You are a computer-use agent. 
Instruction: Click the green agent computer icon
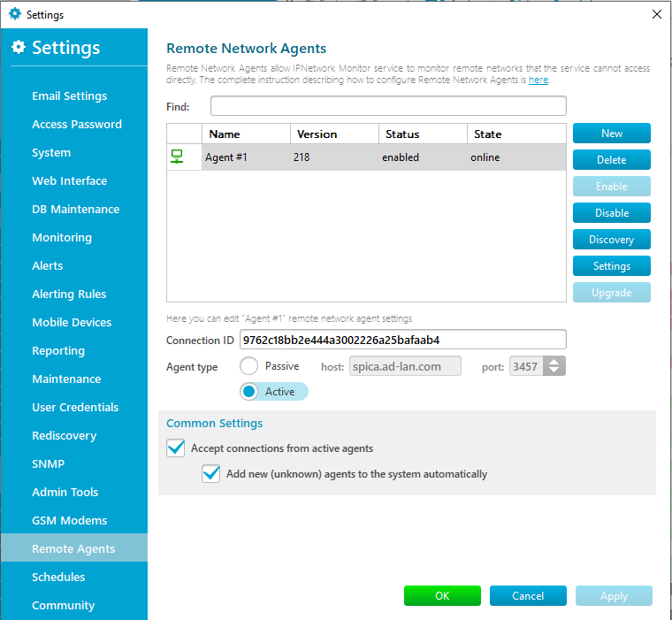(177, 157)
